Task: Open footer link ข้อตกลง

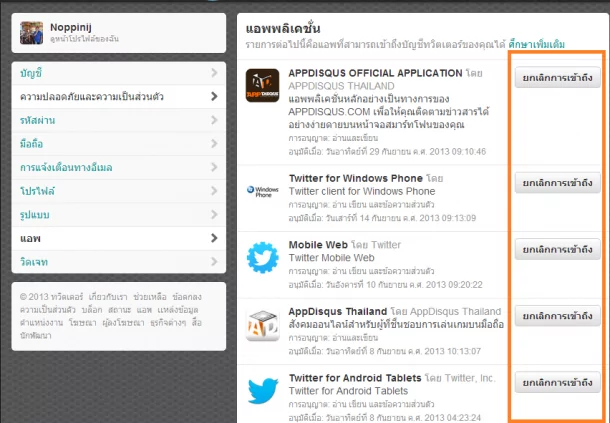Action: pyautogui.click(x=187, y=297)
